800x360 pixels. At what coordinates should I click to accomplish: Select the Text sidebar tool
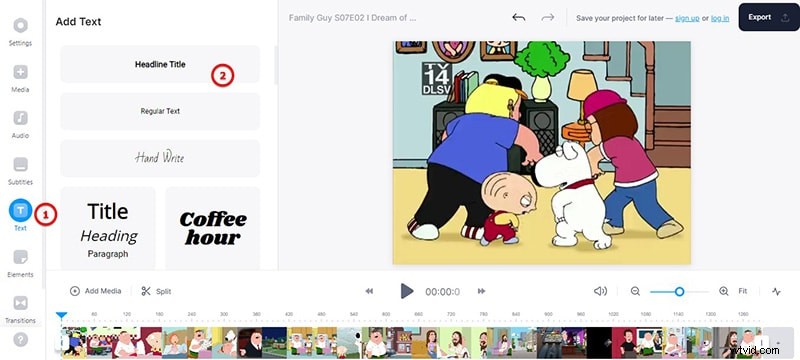[20, 215]
